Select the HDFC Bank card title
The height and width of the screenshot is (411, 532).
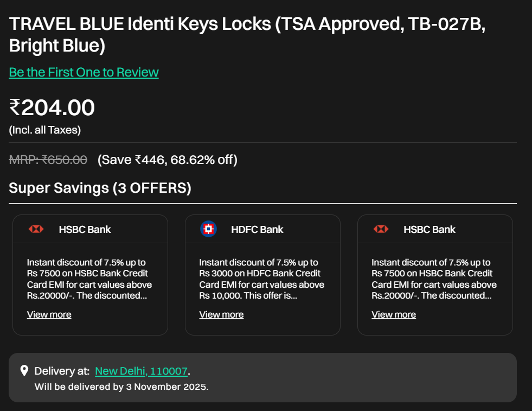click(257, 230)
